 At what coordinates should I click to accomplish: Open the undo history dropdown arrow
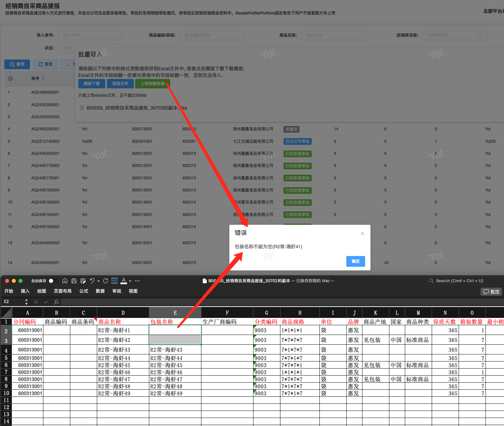click(99, 281)
